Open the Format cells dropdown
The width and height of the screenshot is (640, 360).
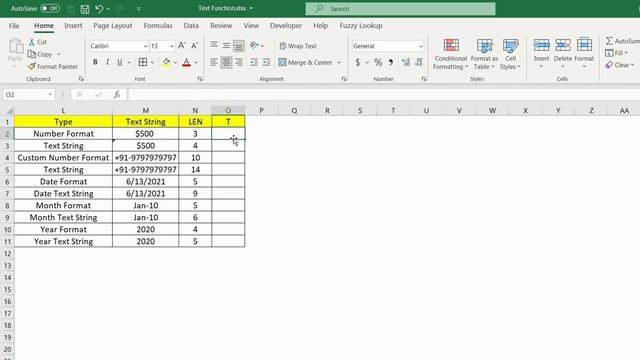click(584, 53)
